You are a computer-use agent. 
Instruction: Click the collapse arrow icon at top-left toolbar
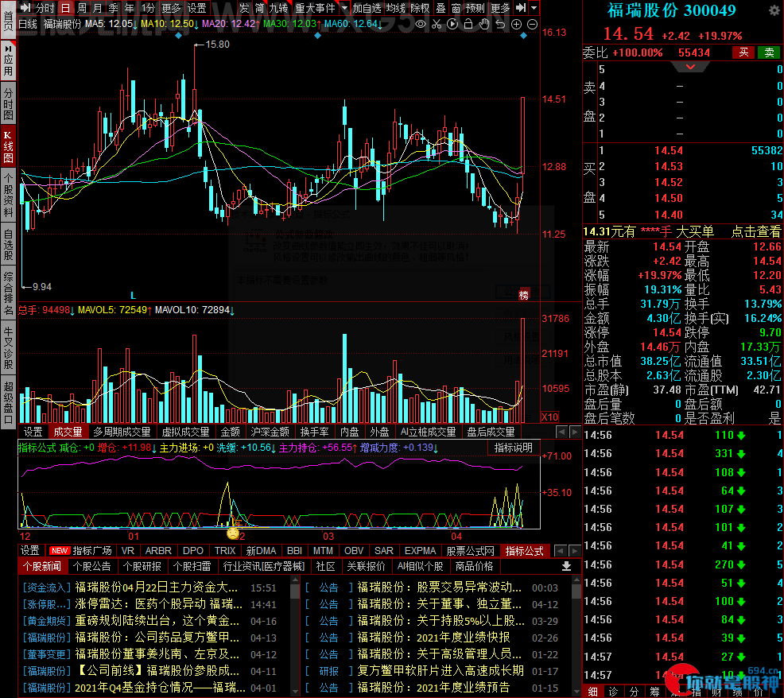[x=25, y=7]
